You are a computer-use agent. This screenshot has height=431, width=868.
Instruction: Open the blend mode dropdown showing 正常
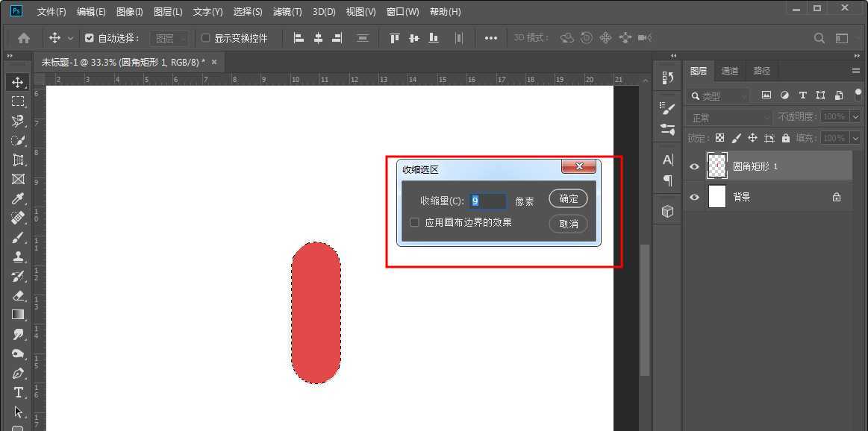(x=728, y=116)
